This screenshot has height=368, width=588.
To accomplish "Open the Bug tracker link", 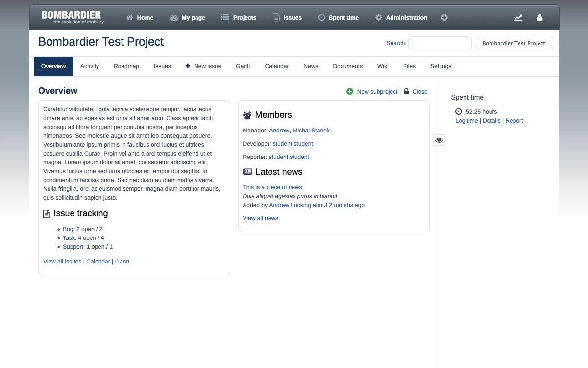I will (69, 229).
